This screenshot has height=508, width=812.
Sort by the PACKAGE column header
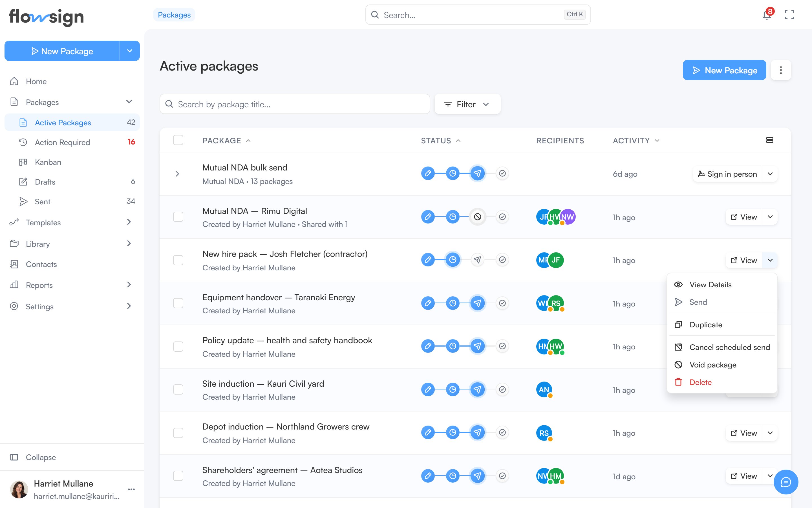(226, 141)
